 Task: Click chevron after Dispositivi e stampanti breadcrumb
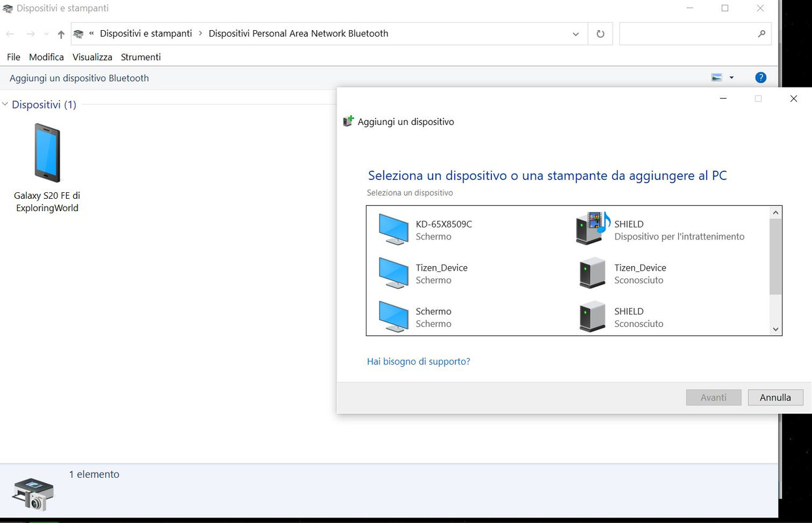click(201, 33)
